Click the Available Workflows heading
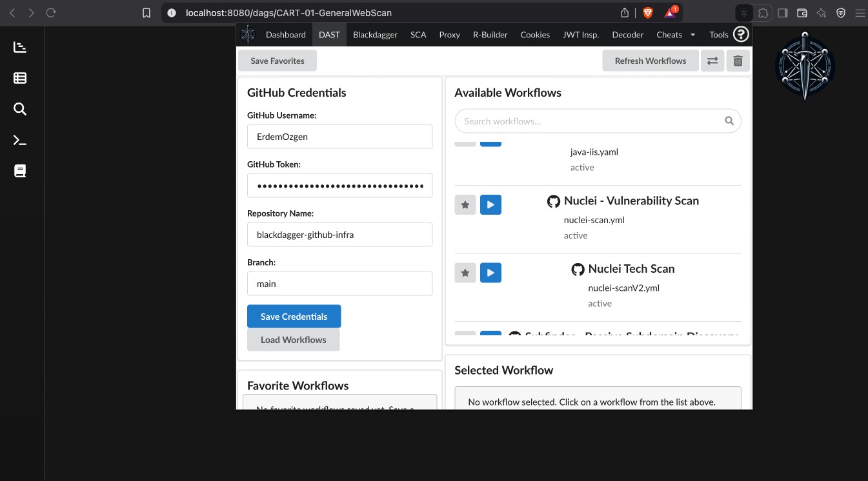 (x=508, y=93)
